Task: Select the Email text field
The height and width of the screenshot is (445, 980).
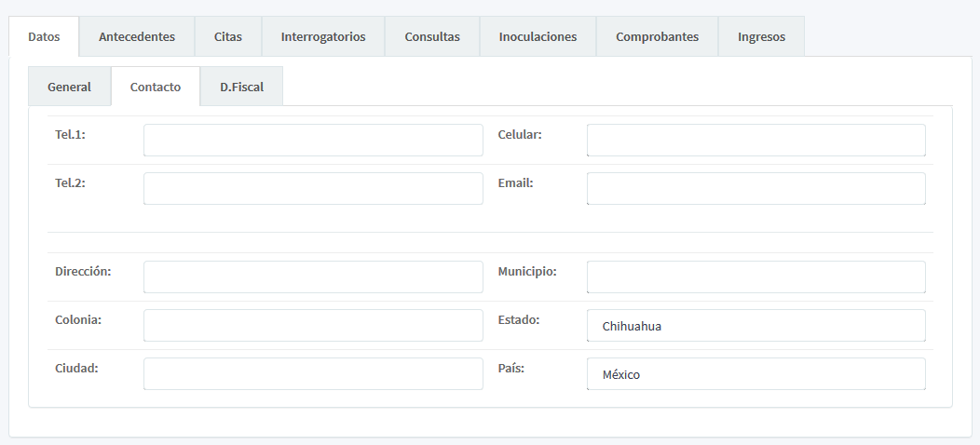Action: (x=755, y=189)
